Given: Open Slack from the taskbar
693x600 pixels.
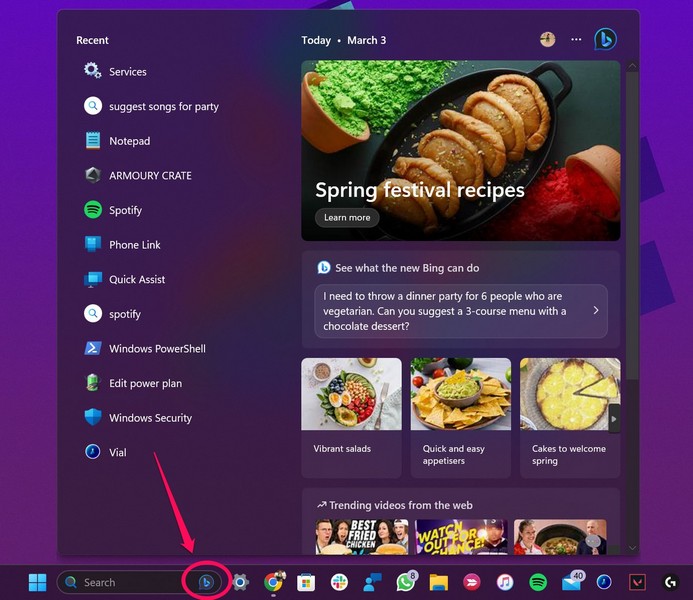Looking at the screenshot, I should pyautogui.click(x=339, y=582).
